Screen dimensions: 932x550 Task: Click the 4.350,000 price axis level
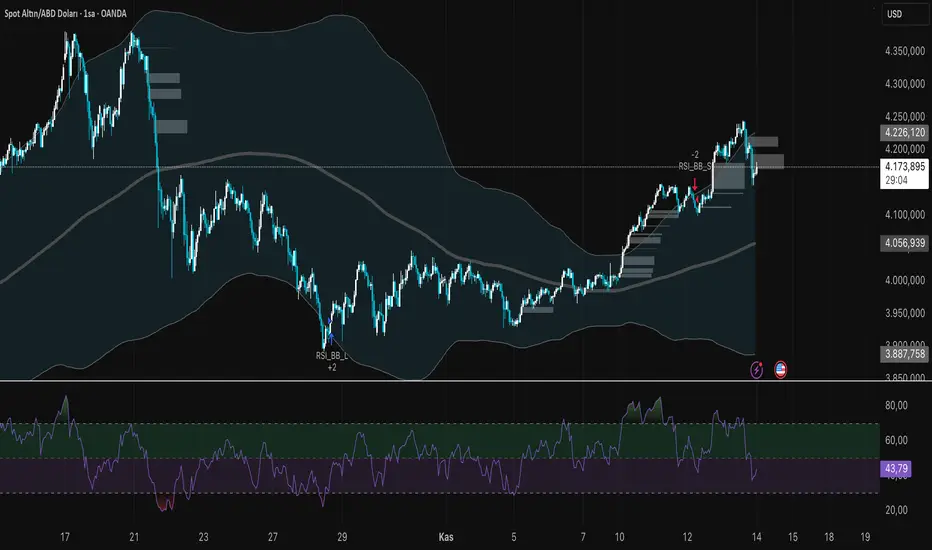pos(904,51)
